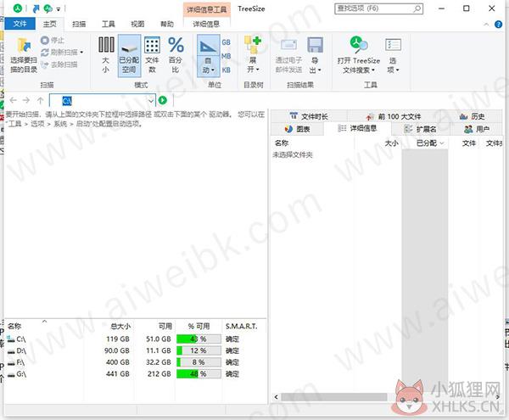Image resolution: width=509 pixels, height=420 pixels.
Task: Click the green start scan button
Action: coord(163,101)
